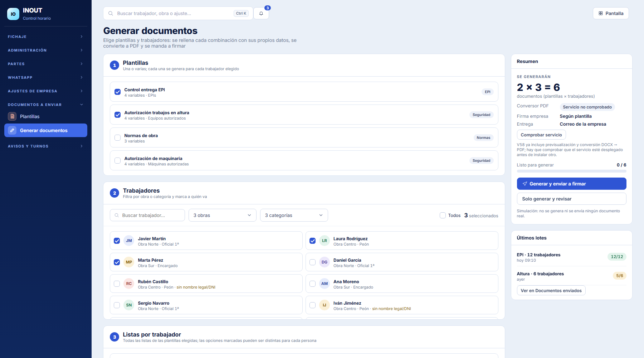Expand Avisos y turnos section

pyautogui.click(x=46, y=146)
